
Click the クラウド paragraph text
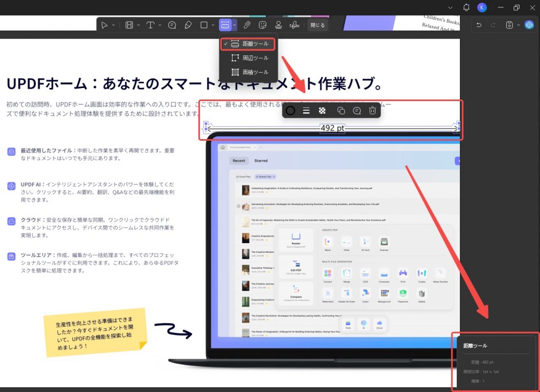(x=98, y=228)
